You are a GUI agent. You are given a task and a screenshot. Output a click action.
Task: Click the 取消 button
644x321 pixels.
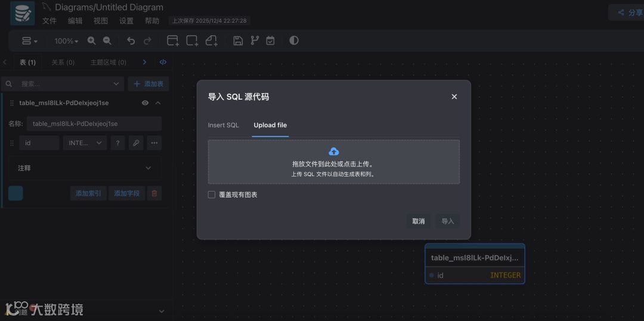pos(419,221)
